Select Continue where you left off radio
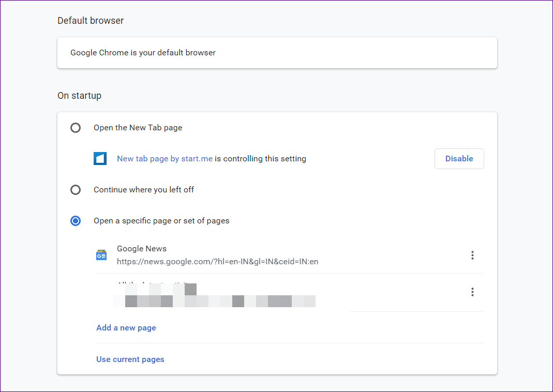The image size is (553, 392). click(x=76, y=190)
